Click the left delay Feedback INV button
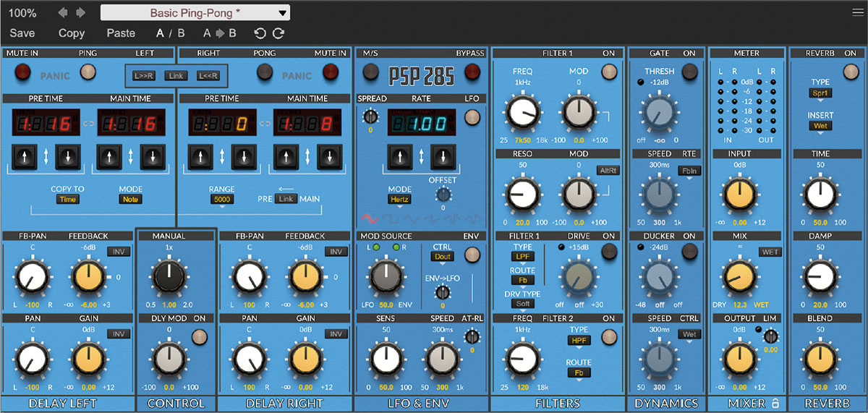This screenshot has width=868, height=413. pyautogui.click(x=118, y=252)
